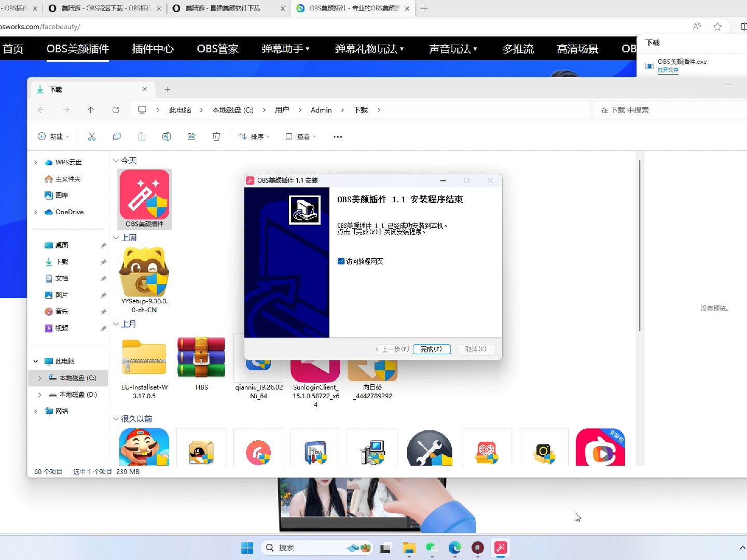Open the 弹幕礼物玩法 website menu
This screenshot has height=560, width=747.
369,49
